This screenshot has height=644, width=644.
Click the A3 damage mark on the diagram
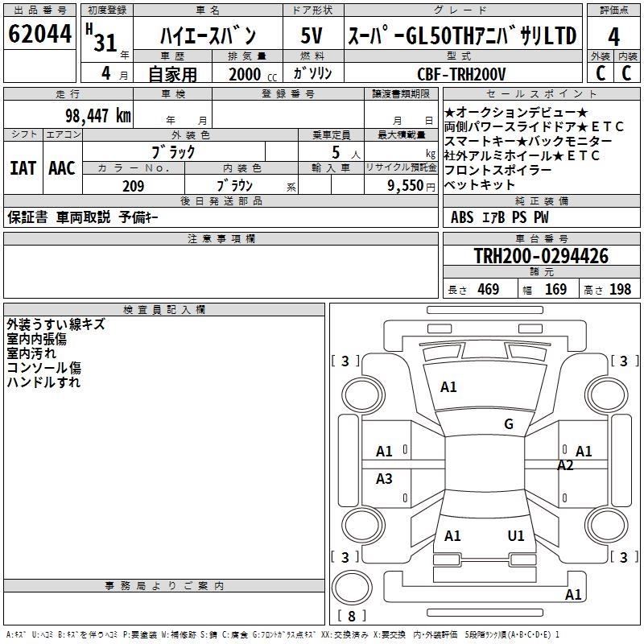point(384,479)
